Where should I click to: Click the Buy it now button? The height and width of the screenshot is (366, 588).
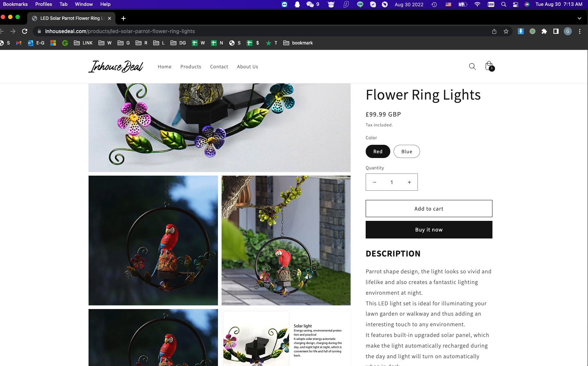pos(429,230)
